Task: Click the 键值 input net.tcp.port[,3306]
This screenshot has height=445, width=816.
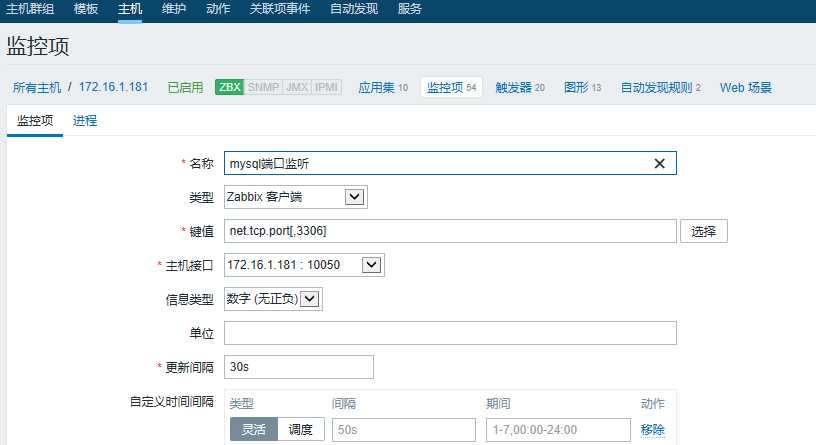Action: 450,231
